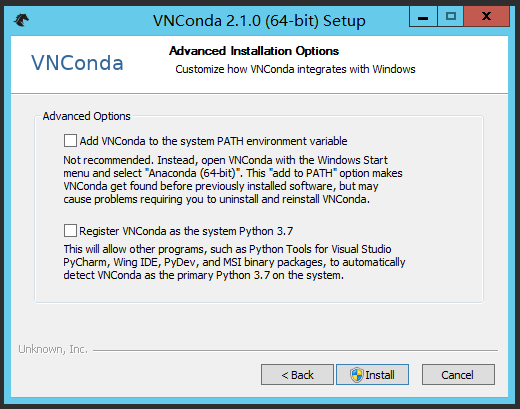
Task: Enable the Register VNConda as system Python 3.7 checkbox
Action: (70, 231)
